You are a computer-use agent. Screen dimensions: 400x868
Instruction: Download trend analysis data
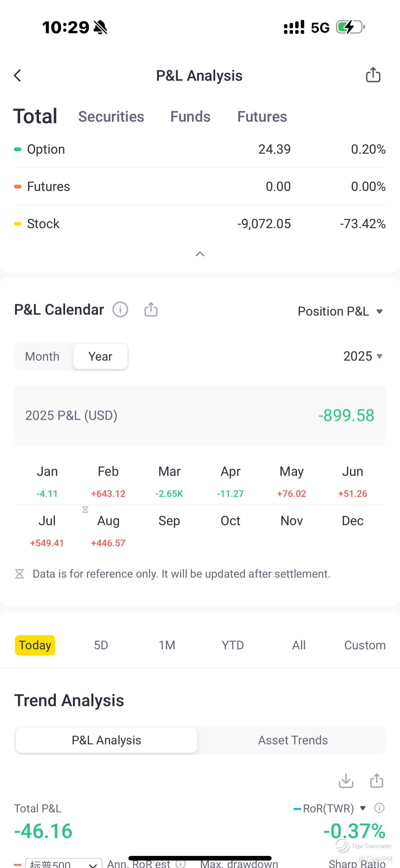click(346, 780)
